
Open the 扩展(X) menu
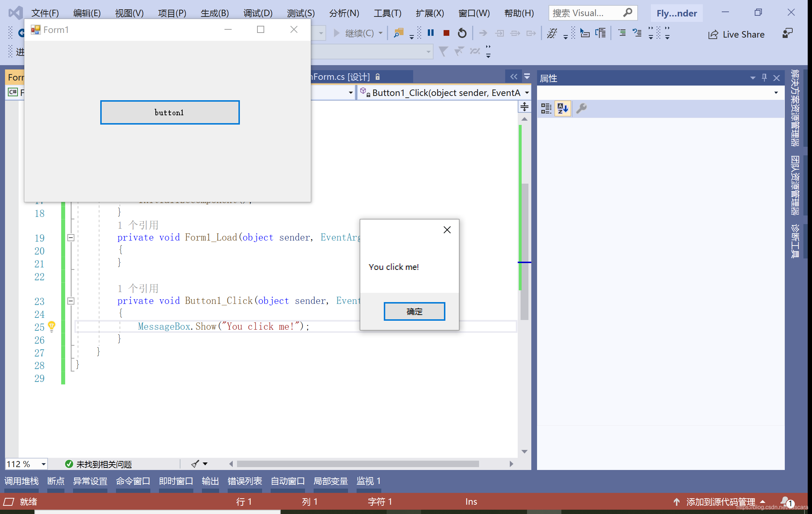pyautogui.click(x=430, y=13)
